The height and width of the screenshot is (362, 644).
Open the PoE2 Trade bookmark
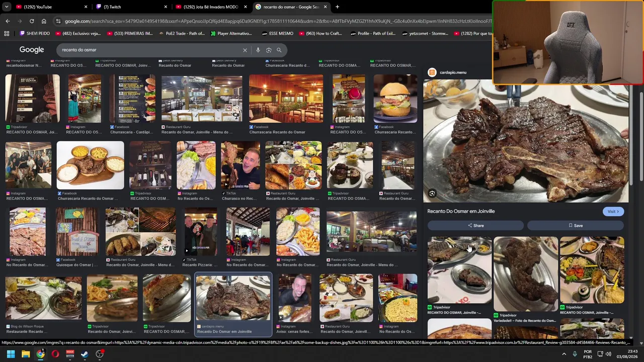[x=181, y=34]
